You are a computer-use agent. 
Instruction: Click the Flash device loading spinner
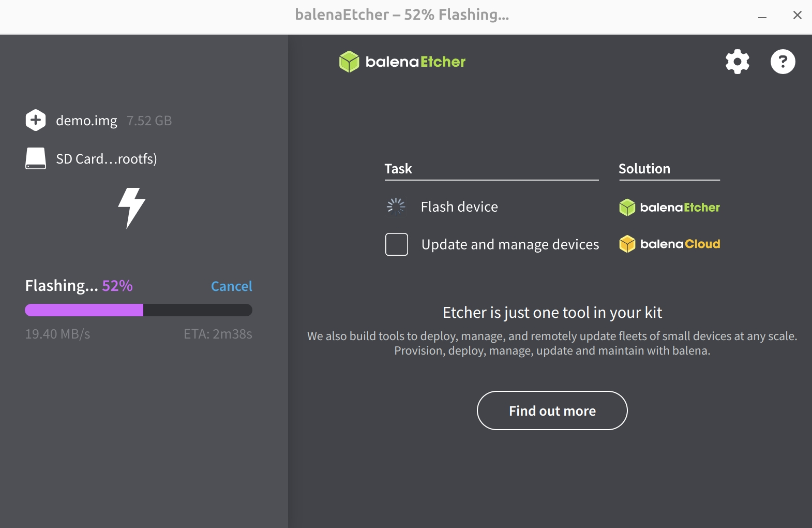click(x=396, y=207)
